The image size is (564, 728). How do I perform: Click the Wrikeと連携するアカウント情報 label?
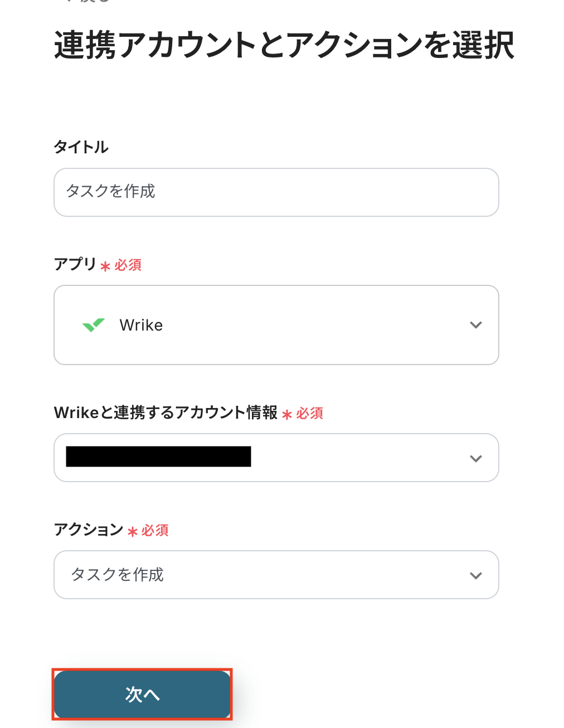point(166,412)
